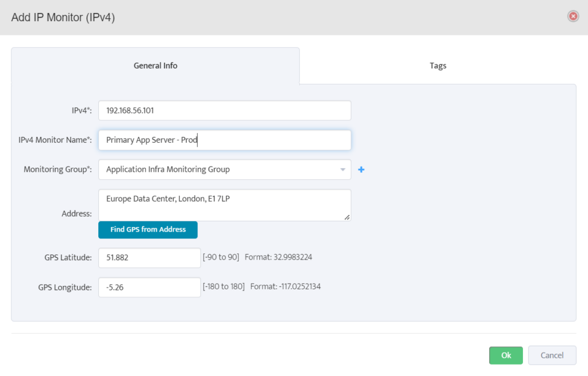Image resolution: width=588 pixels, height=376 pixels.
Task: Cancel adding the IP monitor
Action: click(551, 355)
